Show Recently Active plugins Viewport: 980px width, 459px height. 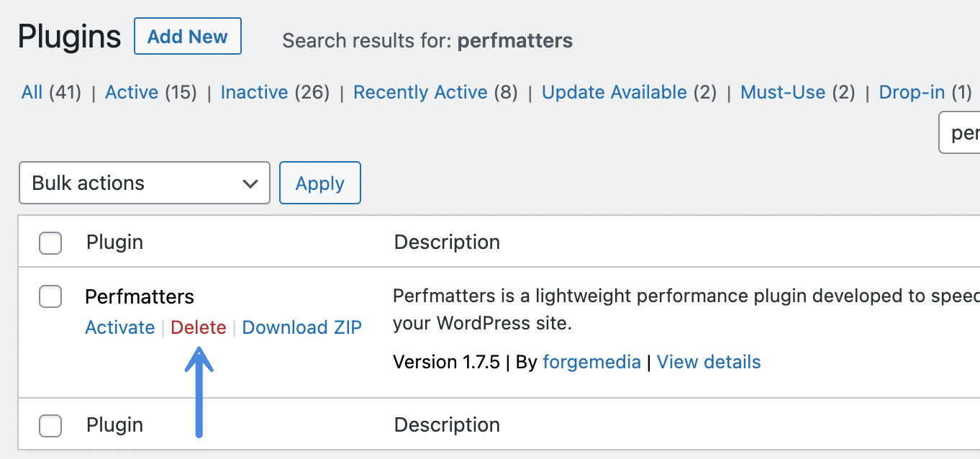[x=419, y=92]
